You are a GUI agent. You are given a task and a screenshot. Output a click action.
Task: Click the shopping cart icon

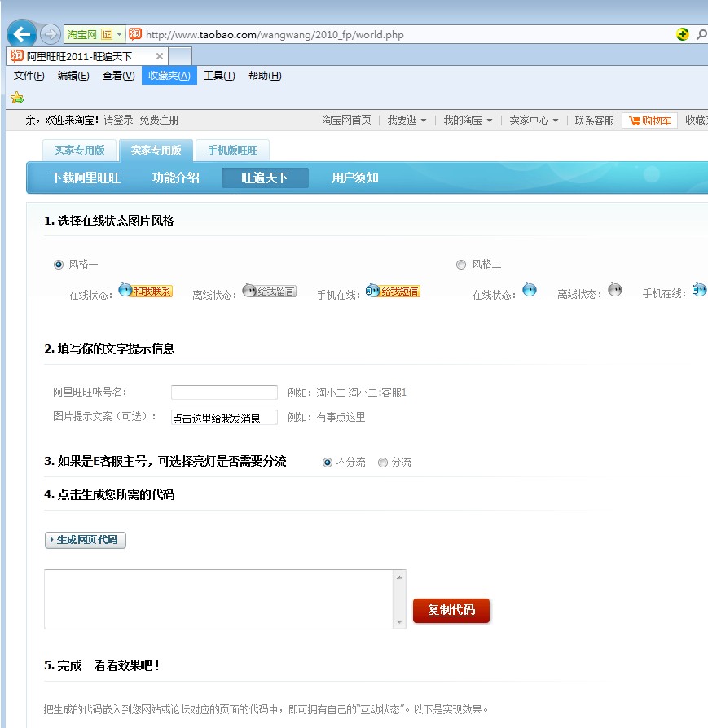coord(634,121)
